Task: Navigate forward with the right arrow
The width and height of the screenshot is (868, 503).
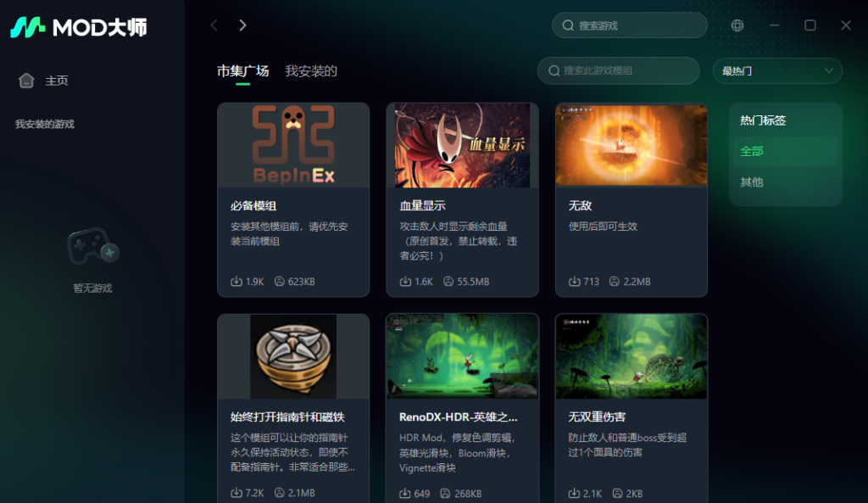Action: pos(242,25)
